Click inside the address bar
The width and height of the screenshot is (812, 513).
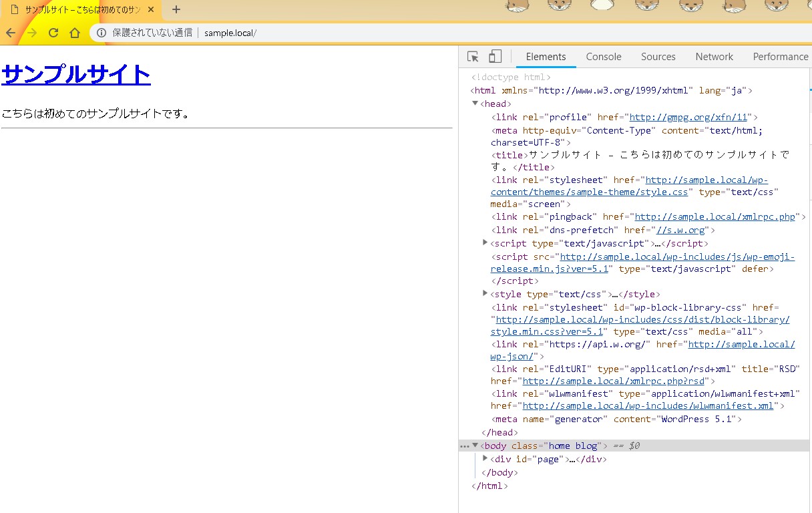point(300,31)
